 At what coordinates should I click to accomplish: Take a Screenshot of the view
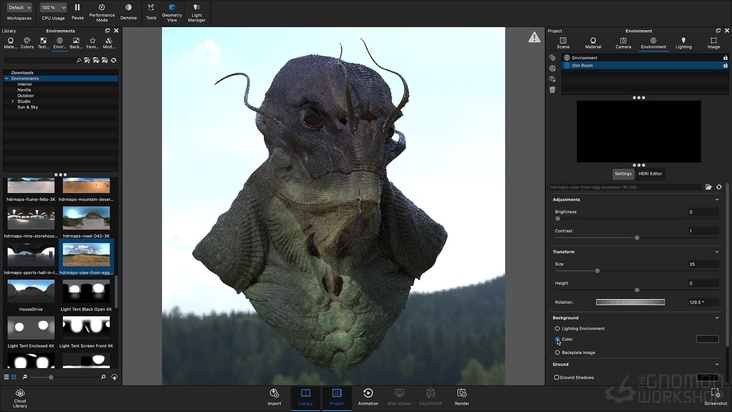pos(716,398)
